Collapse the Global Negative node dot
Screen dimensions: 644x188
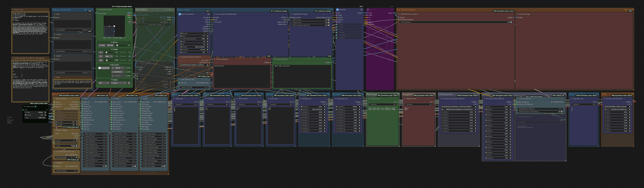214,59
